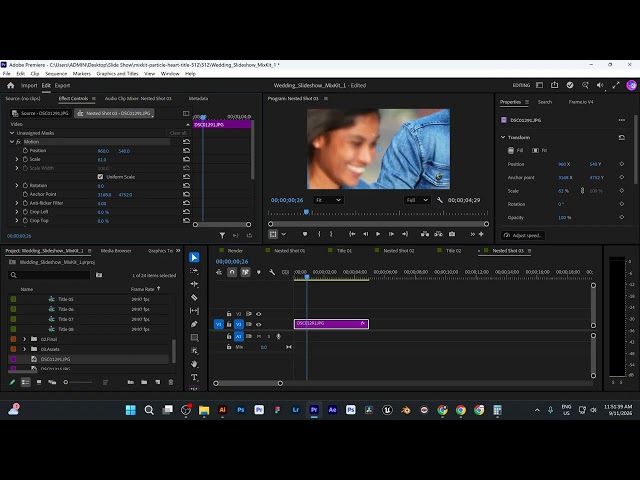Select the DSC01291.JPG clip in timeline
This screenshot has width=640, height=480.
click(x=331, y=324)
